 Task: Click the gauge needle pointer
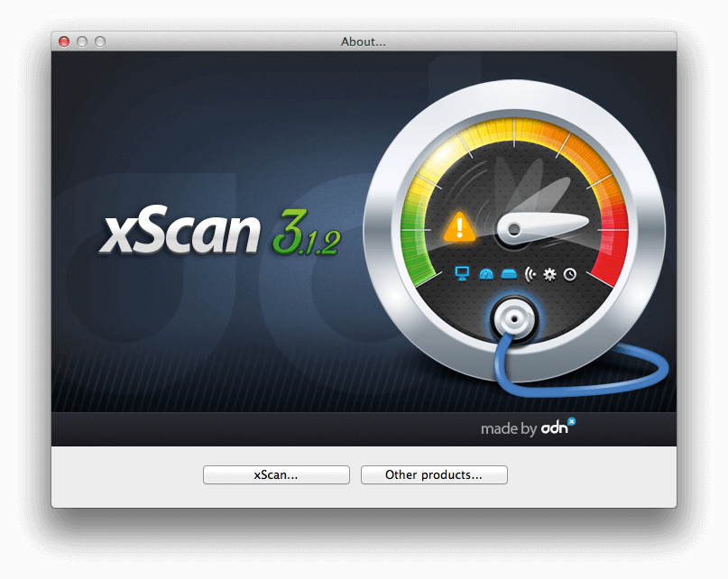542,228
